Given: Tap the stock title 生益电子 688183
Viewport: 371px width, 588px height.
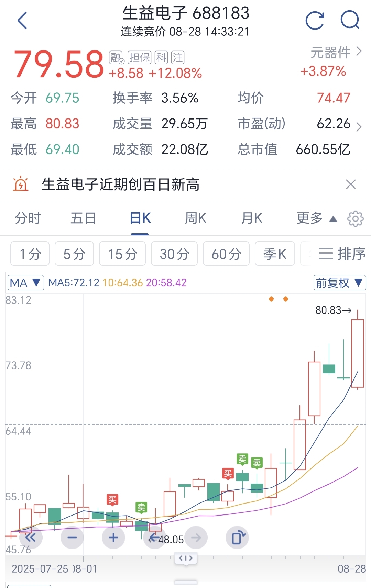Looking at the screenshot, I should tap(186, 13).
